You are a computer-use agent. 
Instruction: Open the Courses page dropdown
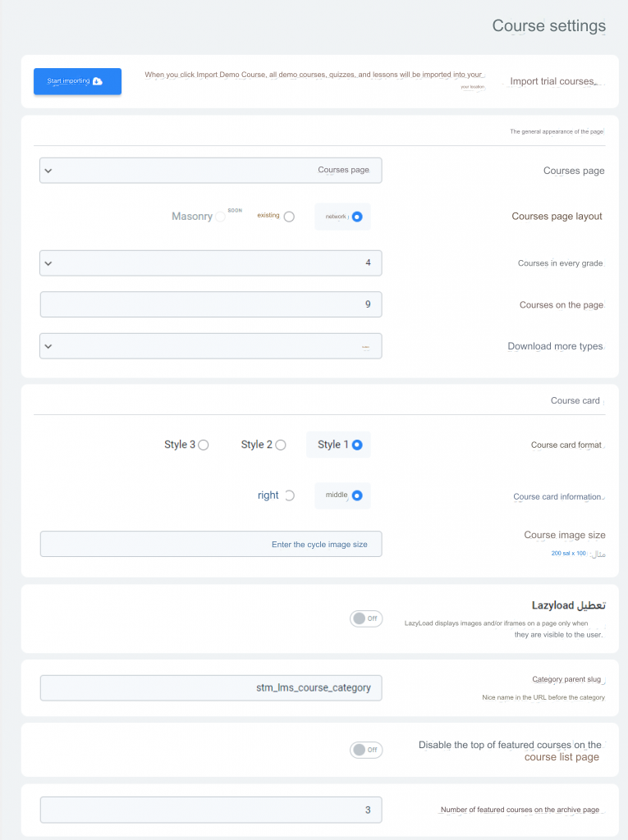(x=211, y=171)
